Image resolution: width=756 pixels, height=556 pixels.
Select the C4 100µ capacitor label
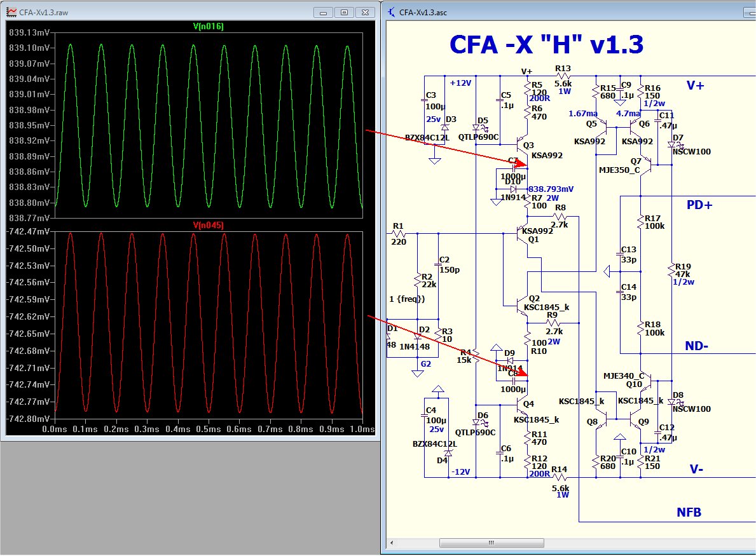(436, 415)
